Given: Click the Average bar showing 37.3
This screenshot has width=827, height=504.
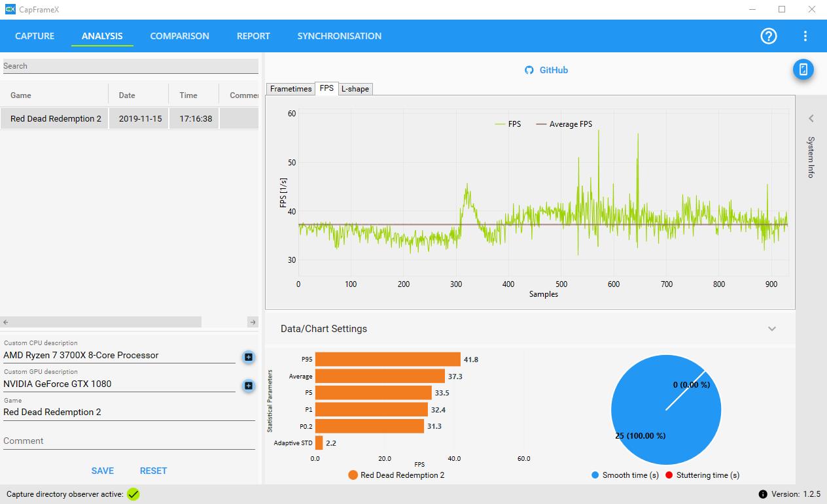Looking at the screenshot, I should point(380,376).
